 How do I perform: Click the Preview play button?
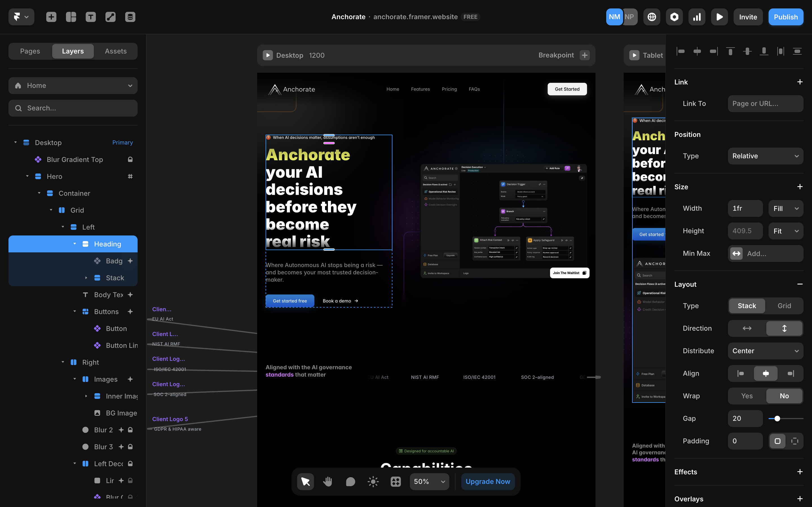720,17
